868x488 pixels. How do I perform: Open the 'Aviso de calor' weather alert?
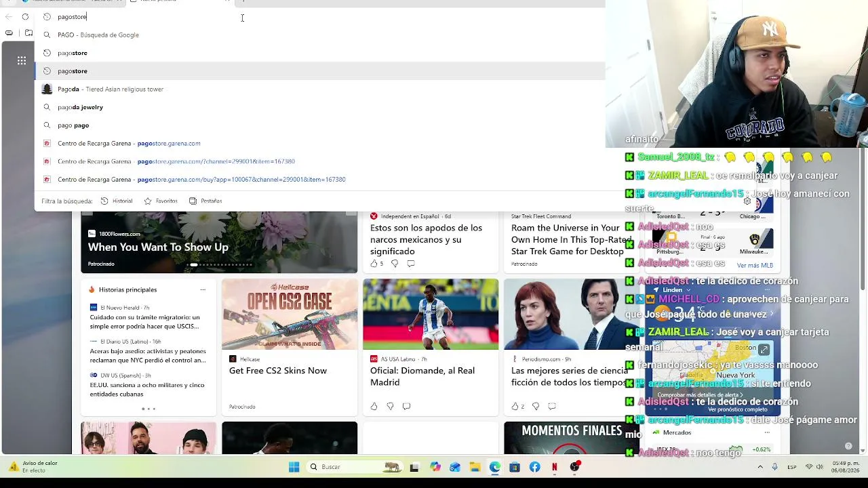pos(33,467)
